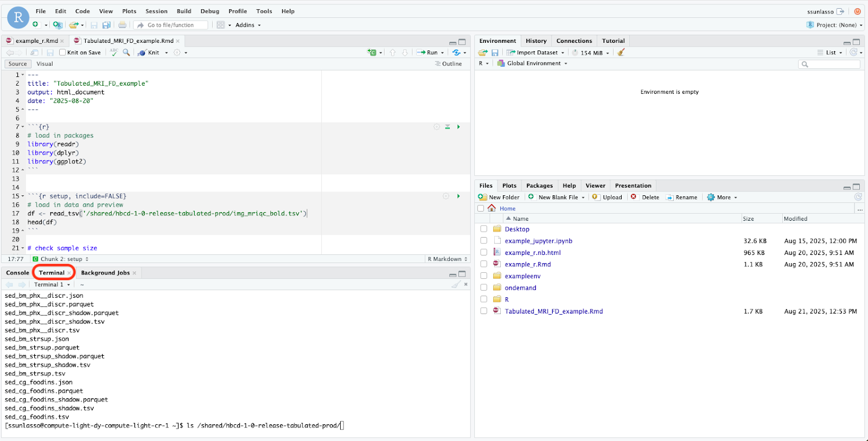Click the Delete files button
The height and width of the screenshot is (441, 868).
644,197
